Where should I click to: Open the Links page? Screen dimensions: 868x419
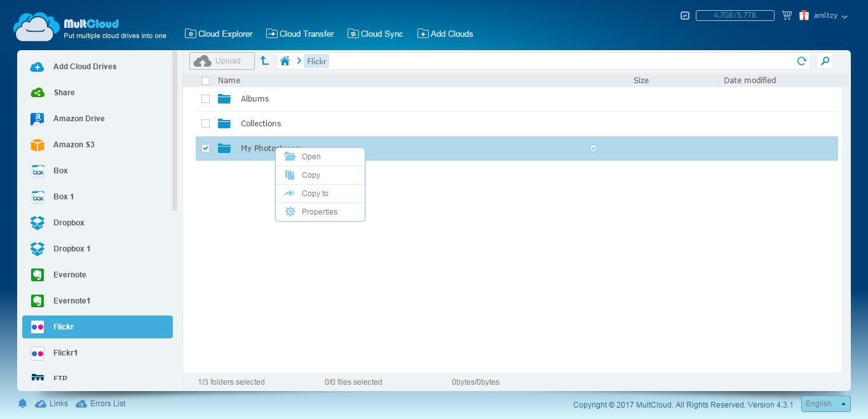pos(51,404)
